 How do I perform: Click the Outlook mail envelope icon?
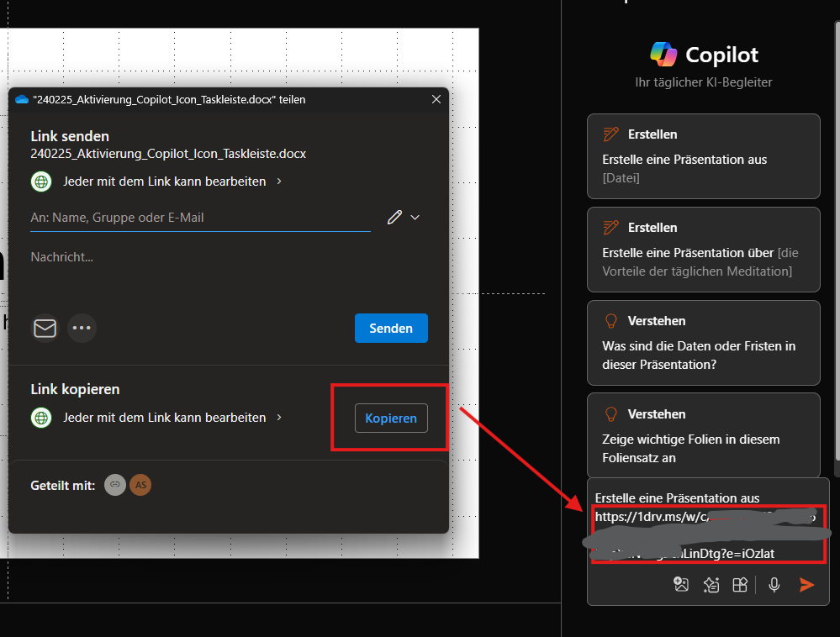[45, 328]
